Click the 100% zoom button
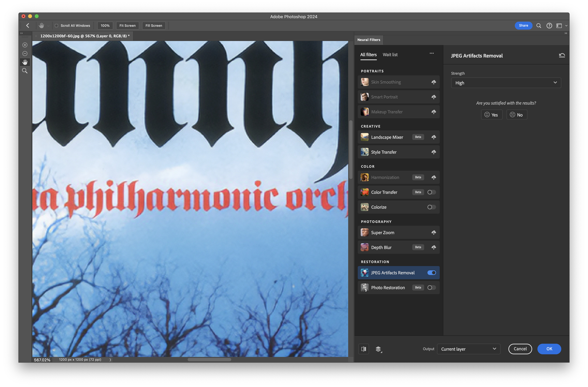 pyautogui.click(x=105, y=26)
